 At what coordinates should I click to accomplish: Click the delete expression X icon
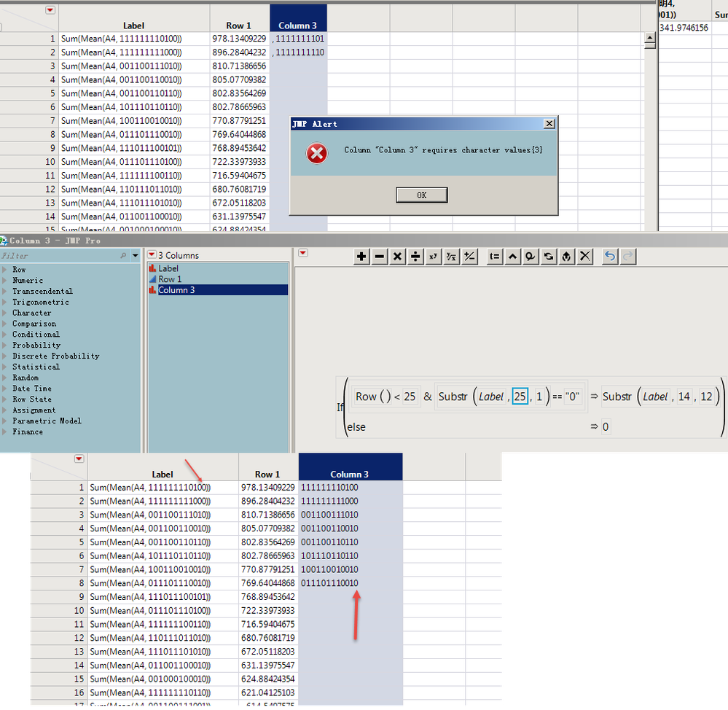(585, 257)
